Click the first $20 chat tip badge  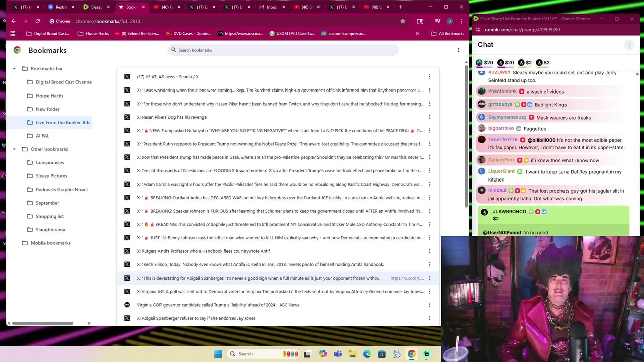coord(485,63)
